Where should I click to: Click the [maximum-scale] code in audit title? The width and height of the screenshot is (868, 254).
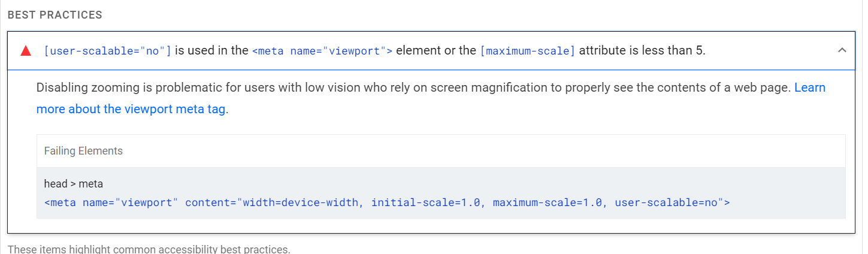pyautogui.click(x=527, y=51)
